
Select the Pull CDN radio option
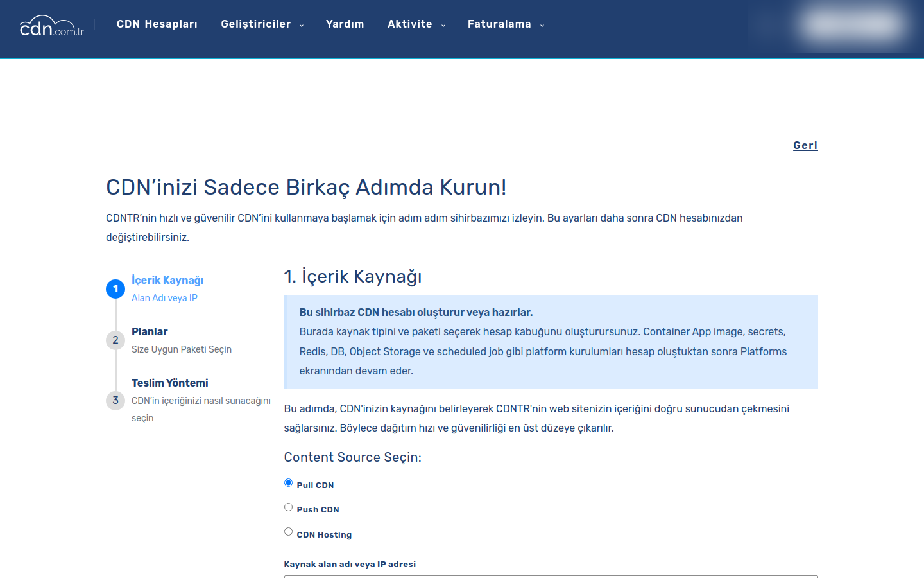click(x=288, y=483)
